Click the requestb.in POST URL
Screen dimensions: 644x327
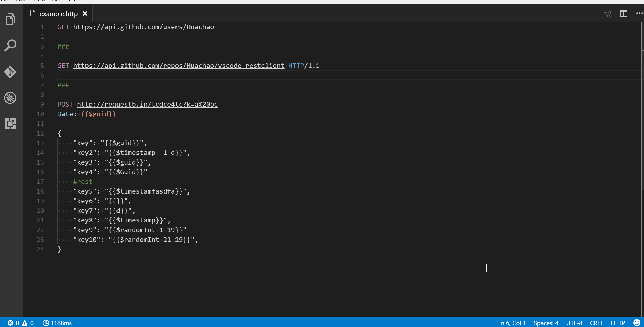148,104
